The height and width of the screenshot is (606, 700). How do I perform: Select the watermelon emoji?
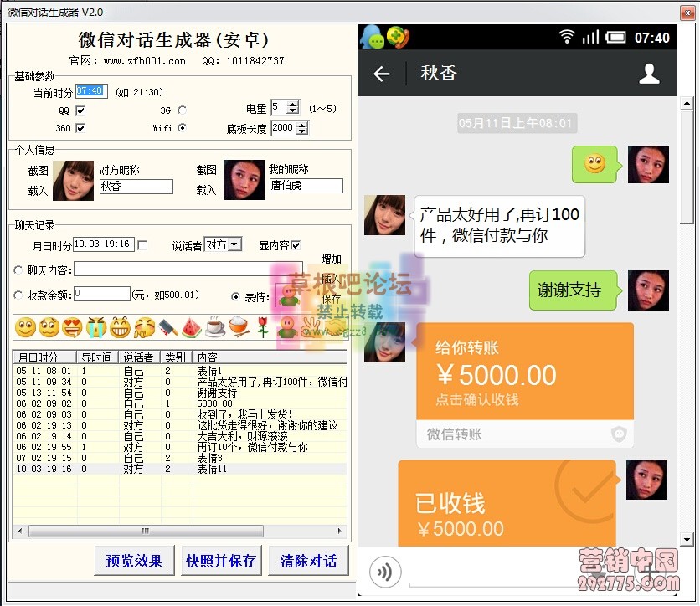tap(191, 326)
